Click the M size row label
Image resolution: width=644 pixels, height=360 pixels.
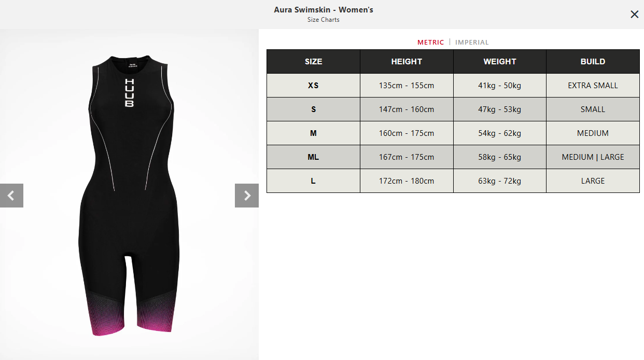(x=313, y=133)
